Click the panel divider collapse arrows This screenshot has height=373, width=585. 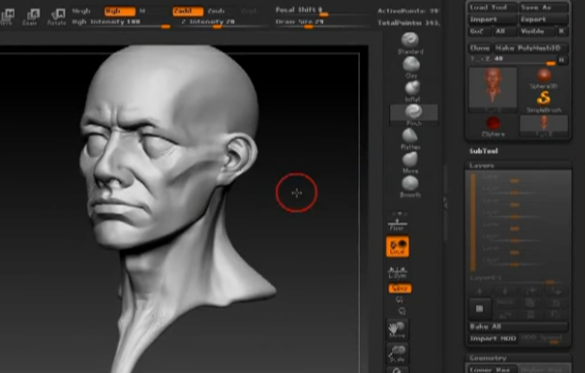tap(445, 203)
